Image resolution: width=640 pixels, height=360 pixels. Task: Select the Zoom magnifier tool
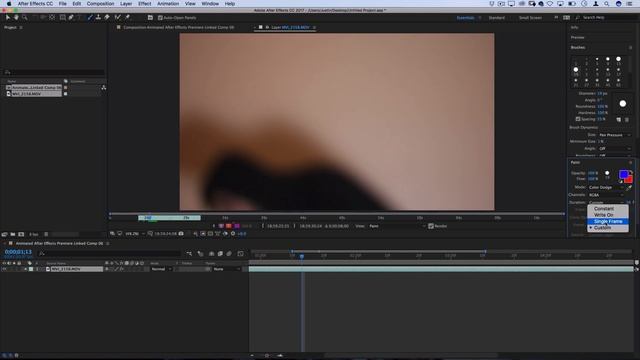[x=25, y=18]
